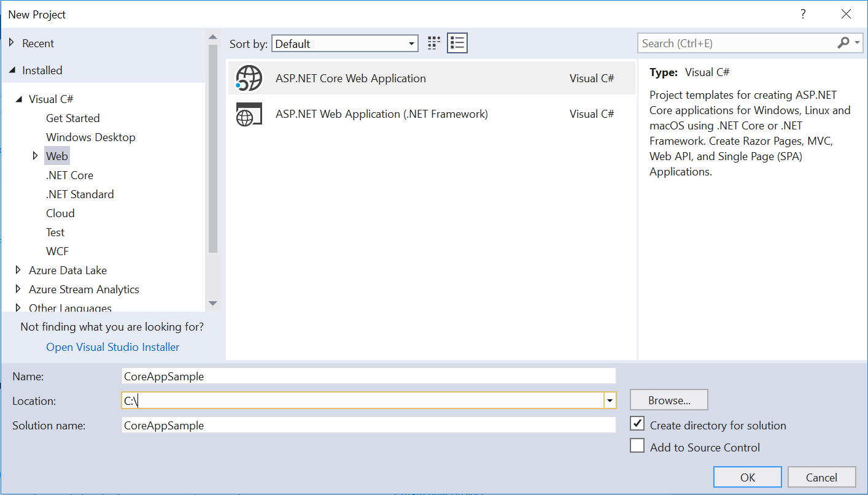
Task: Open the dialog help question mark
Action: (803, 14)
